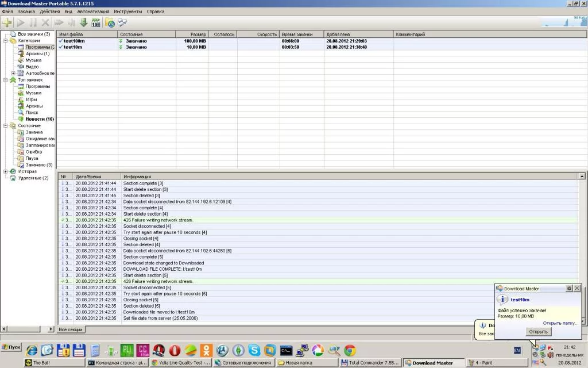The width and height of the screenshot is (588, 368).
Task: Click the green down-arrow toolbar icon
Action: pyautogui.click(x=83, y=23)
